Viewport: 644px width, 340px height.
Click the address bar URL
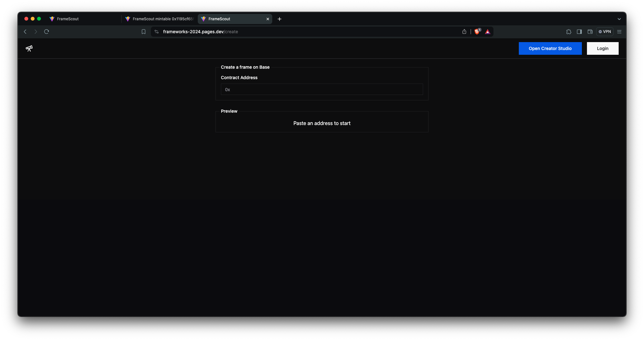pos(200,32)
